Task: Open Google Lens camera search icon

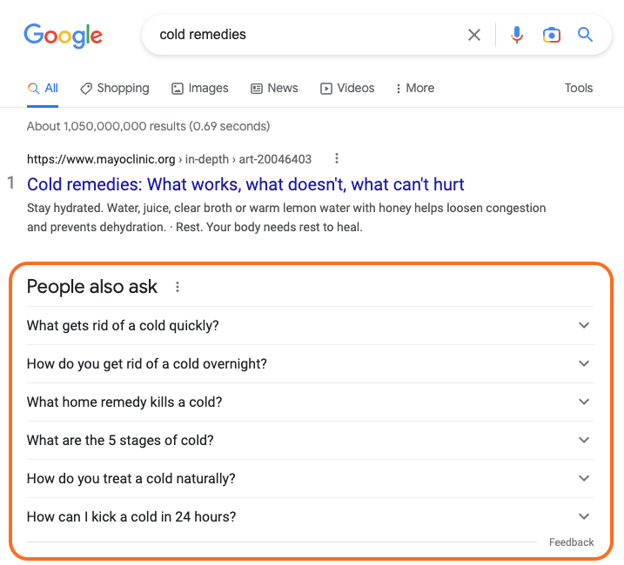Action: [x=551, y=35]
